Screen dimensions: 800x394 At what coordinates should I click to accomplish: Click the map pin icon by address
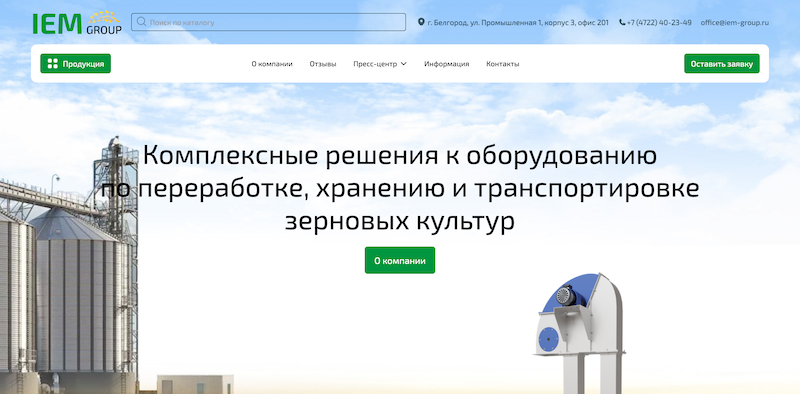[x=421, y=22]
